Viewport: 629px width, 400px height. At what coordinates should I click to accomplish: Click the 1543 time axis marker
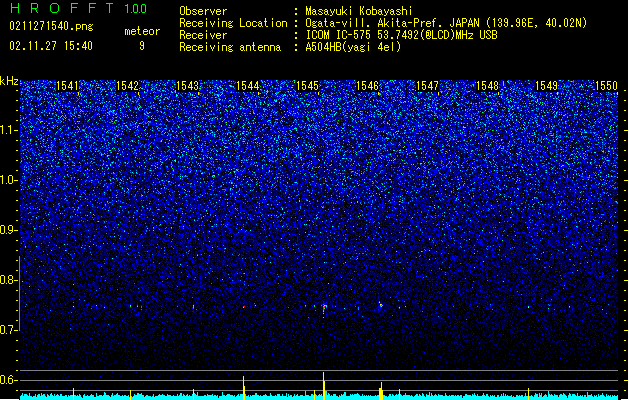tap(187, 86)
